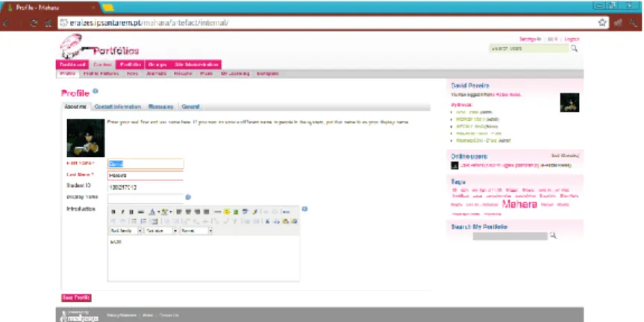Open the Journals submenu item
The image size is (644, 322).
[x=156, y=74]
